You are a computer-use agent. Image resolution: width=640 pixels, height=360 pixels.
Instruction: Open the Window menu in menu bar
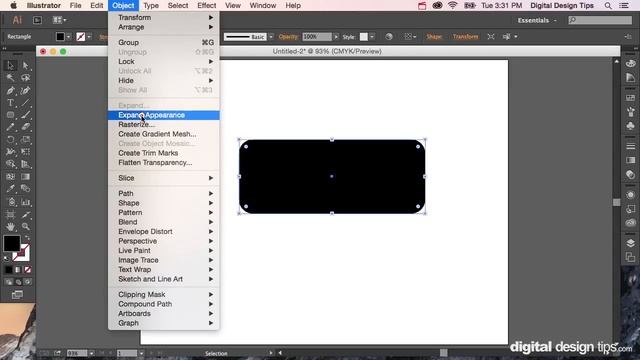pos(262,6)
